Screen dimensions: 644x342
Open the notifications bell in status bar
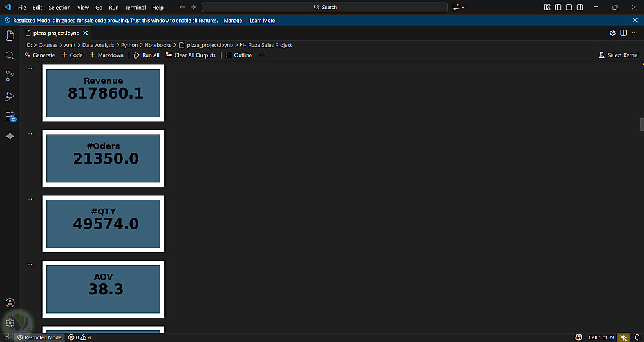point(638,337)
